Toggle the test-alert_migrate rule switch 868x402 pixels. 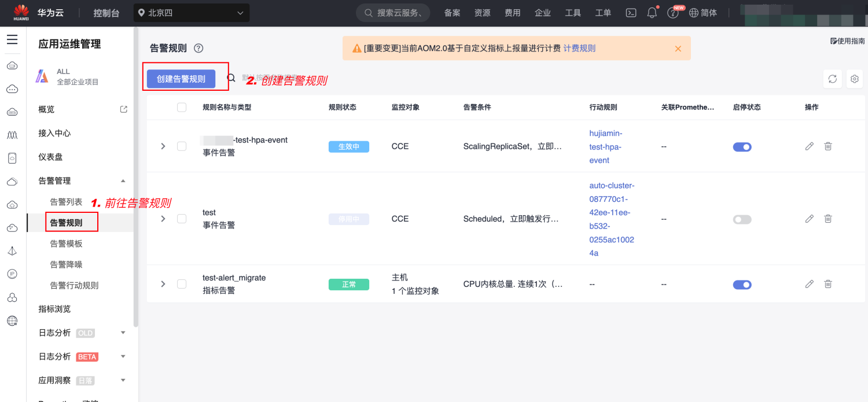742,285
